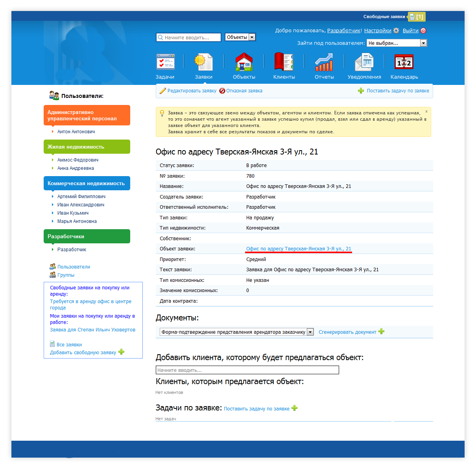This screenshot has height=469, width=476.
Task: Open the Объекты house icon
Action: pyautogui.click(x=244, y=62)
